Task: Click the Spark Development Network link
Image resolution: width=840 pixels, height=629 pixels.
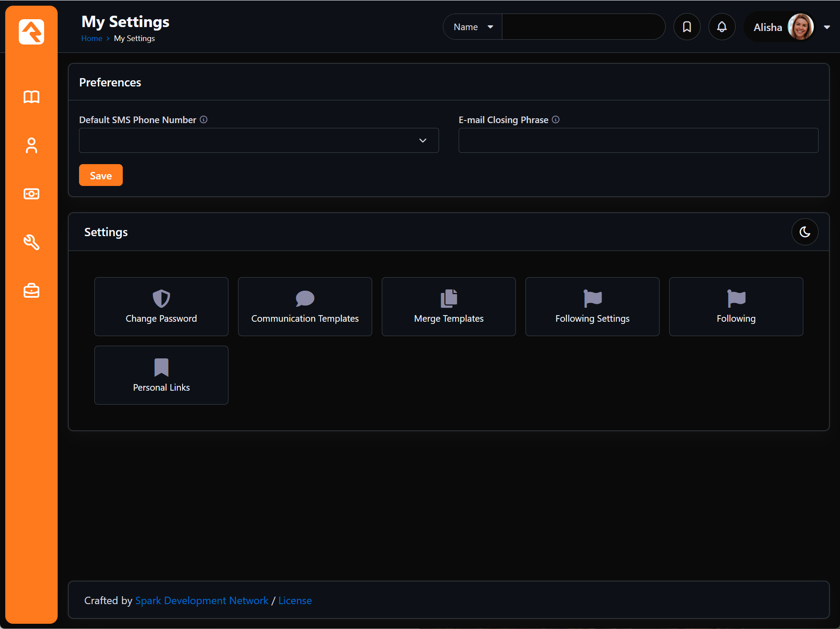Action: (201, 600)
